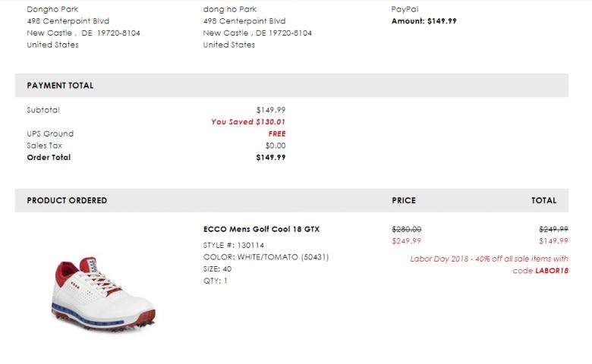
Task: Select the PAYMENT TOTAL section header
Action: coord(60,86)
